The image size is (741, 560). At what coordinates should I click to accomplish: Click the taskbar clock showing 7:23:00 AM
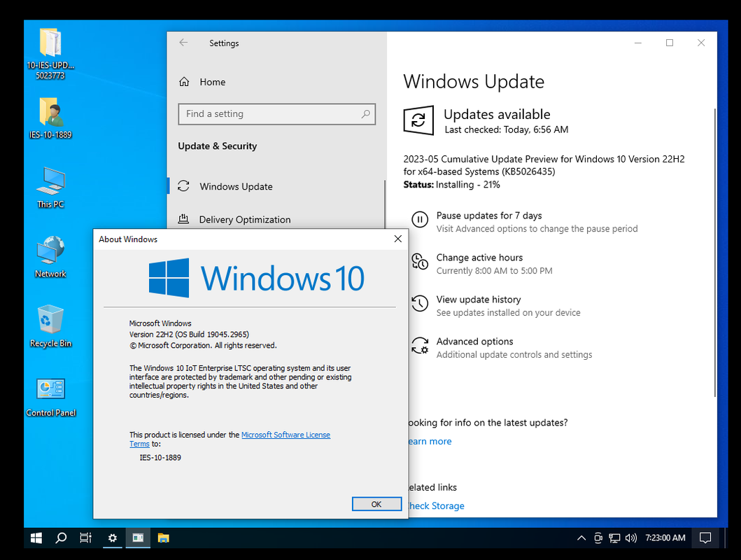coord(665,538)
